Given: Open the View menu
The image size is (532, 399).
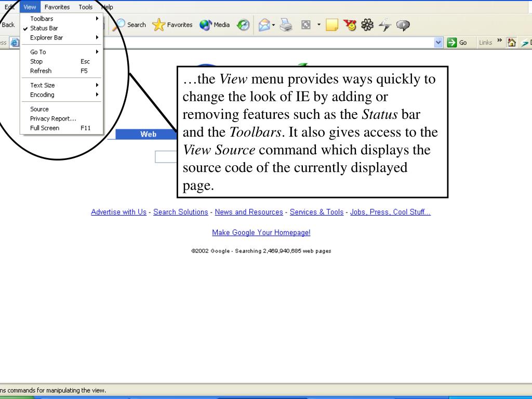Looking at the screenshot, I should (x=30, y=7).
